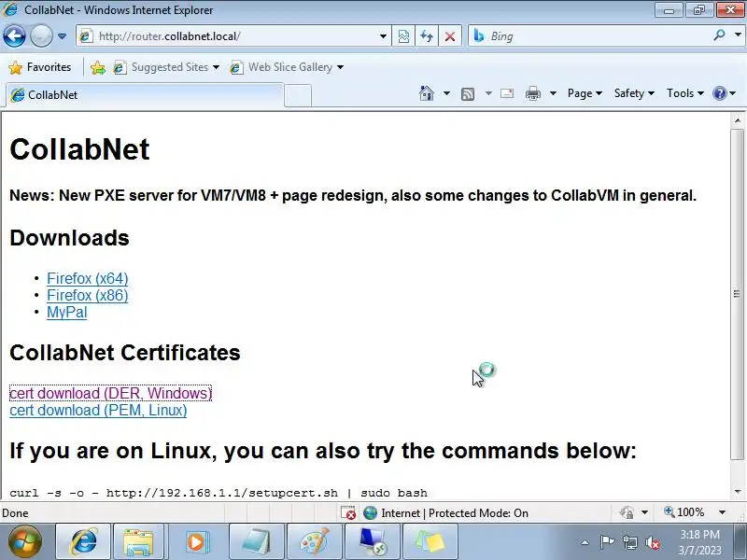The image size is (747, 560).
Task: Expand the address bar autocomplete dropdown arrow
Action: 383,36
